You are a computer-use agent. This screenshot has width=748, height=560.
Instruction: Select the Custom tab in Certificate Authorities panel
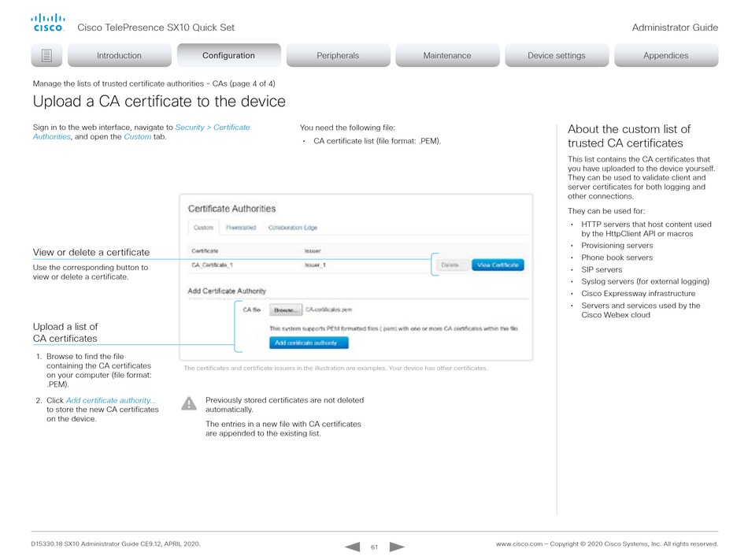[204, 228]
